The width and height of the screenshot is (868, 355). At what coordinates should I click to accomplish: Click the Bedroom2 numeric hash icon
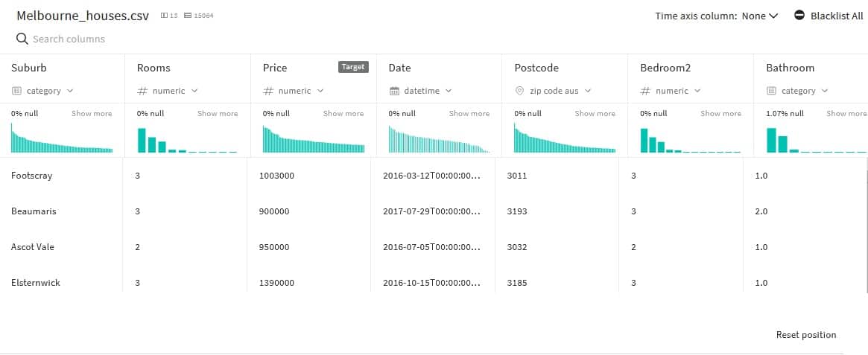click(x=646, y=91)
